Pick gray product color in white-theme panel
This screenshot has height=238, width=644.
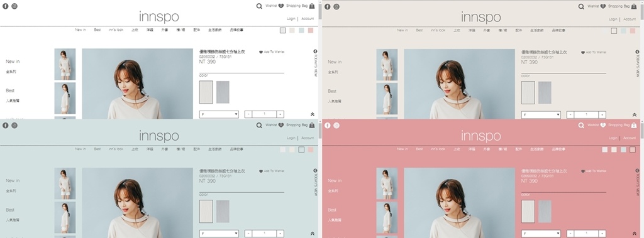pos(223,92)
